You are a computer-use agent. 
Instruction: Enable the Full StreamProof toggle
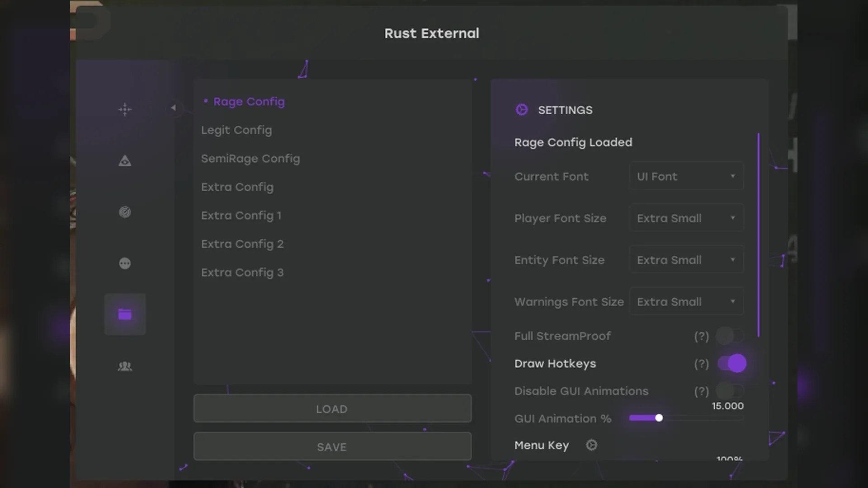click(731, 336)
